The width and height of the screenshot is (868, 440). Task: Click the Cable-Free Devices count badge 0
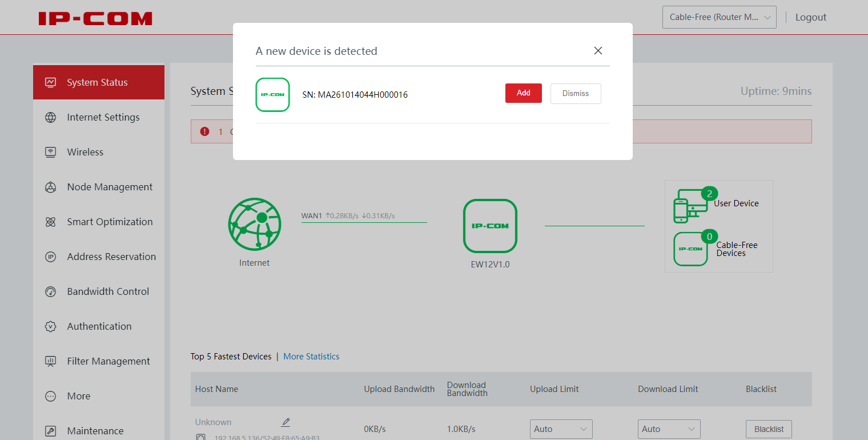[709, 236]
